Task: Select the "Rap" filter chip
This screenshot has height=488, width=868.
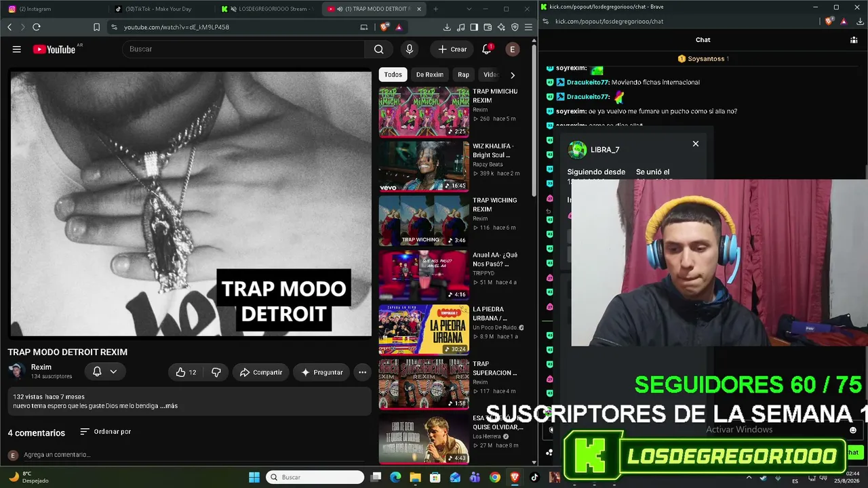Action: pyautogui.click(x=463, y=75)
